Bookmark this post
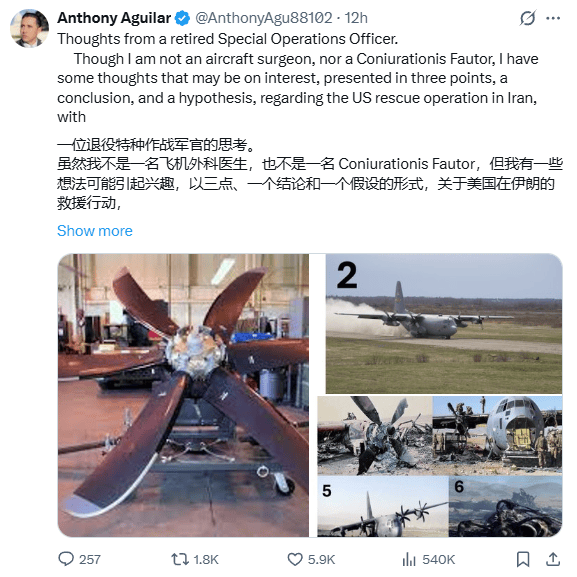 (523, 559)
